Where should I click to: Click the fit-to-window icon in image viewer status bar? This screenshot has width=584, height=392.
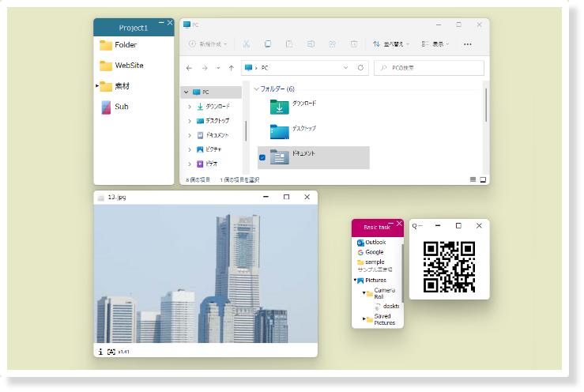[x=111, y=351]
